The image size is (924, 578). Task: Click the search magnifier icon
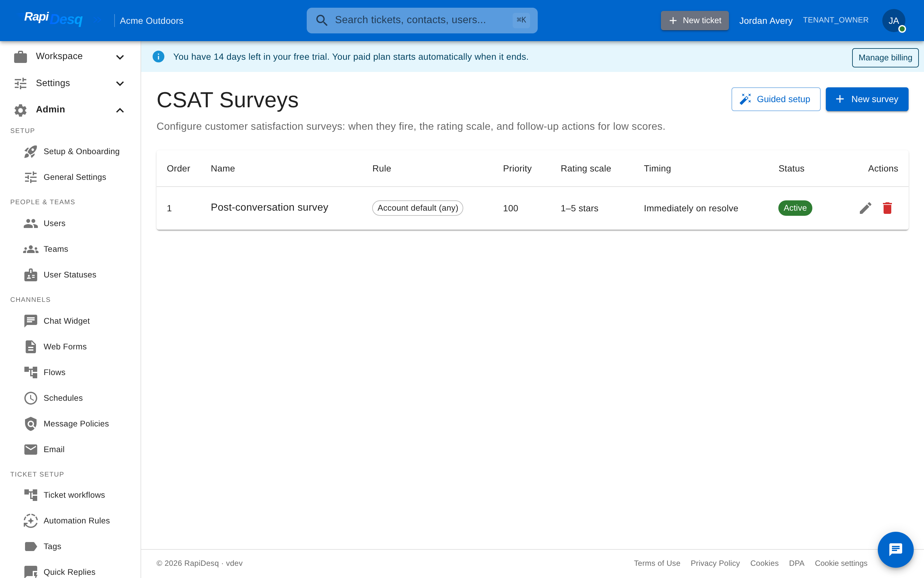pyautogui.click(x=322, y=20)
